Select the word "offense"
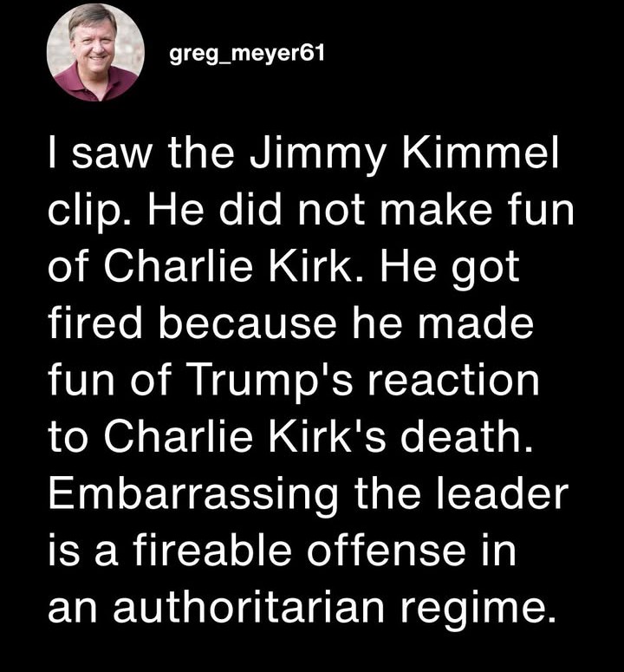 pos(386,551)
